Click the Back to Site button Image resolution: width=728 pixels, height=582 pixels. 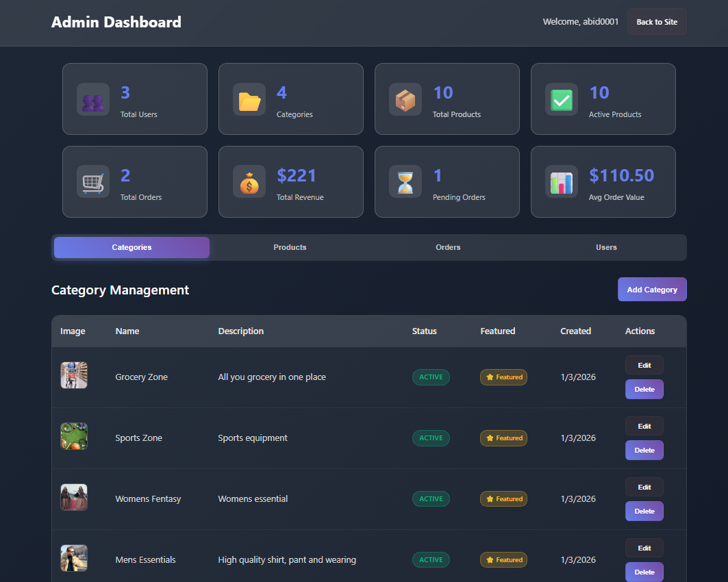656,21
